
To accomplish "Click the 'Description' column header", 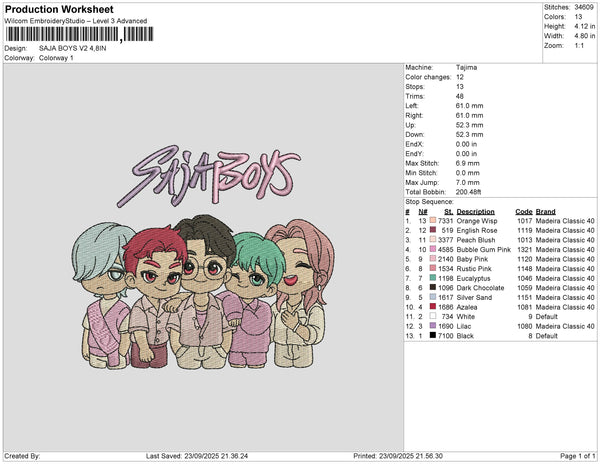I will [x=476, y=212].
